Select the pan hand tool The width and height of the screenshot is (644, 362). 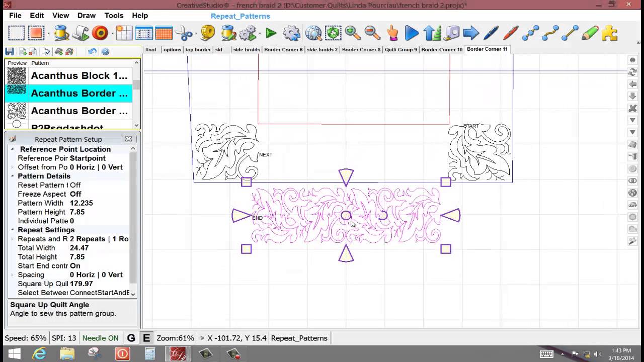[392, 34]
